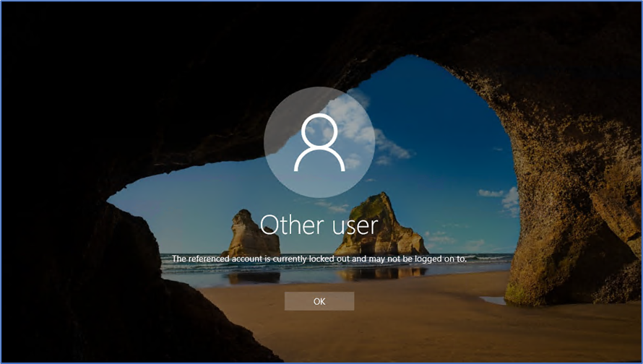
Task: Click the small water puddle near the boulder
Action: pos(493,299)
